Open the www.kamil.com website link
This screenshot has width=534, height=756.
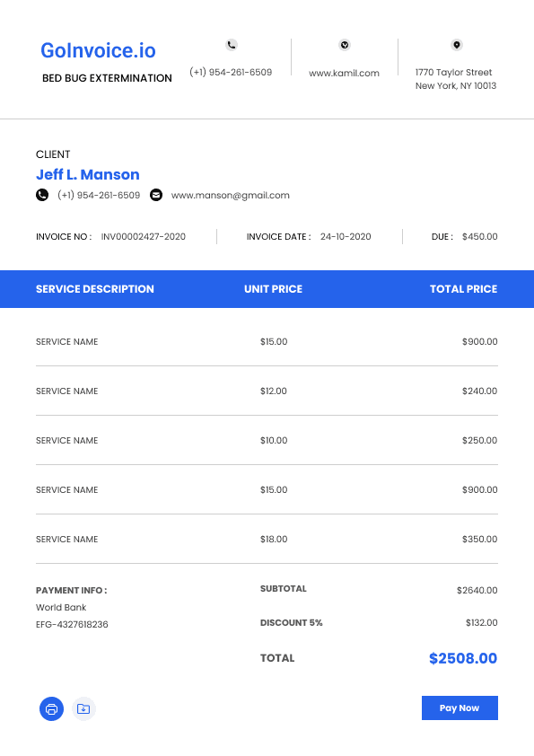tap(344, 74)
